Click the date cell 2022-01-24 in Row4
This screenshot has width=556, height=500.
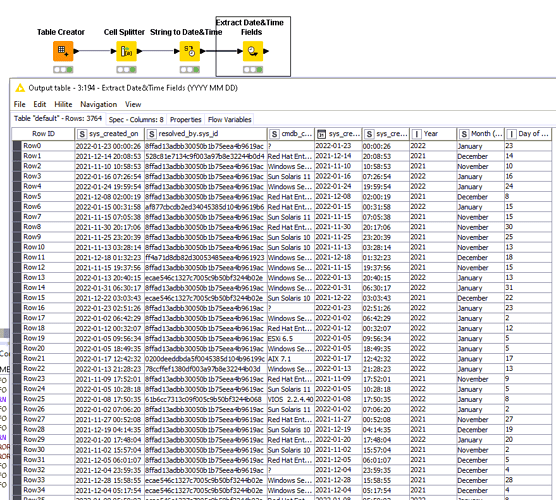pyautogui.click(x=338, y=187)
